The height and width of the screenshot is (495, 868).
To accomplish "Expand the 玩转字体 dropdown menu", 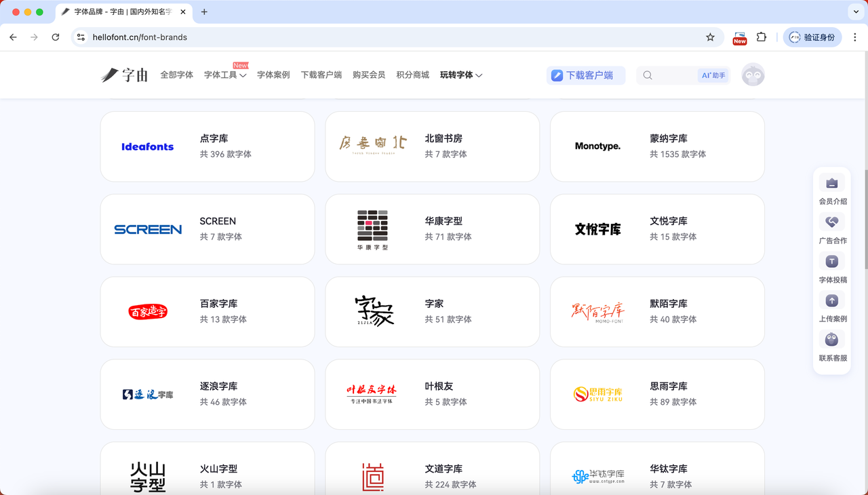I will click(460, 75).
